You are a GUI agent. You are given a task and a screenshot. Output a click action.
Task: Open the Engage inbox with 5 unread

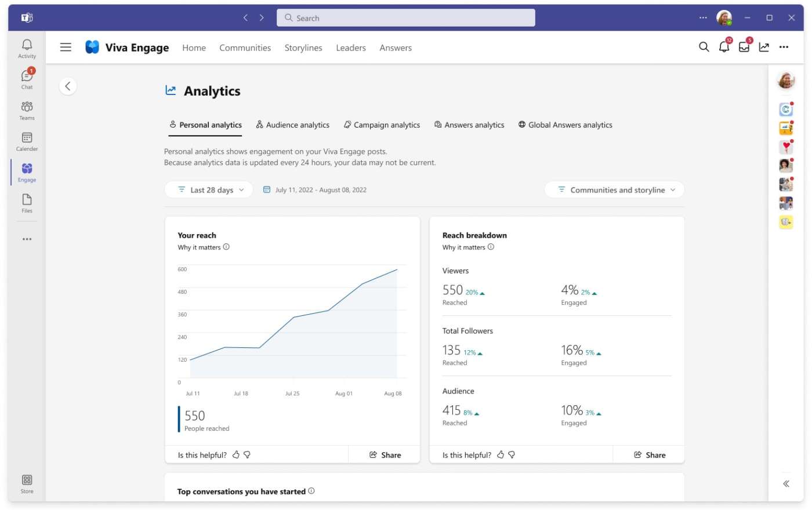click(x=744, y=47)
